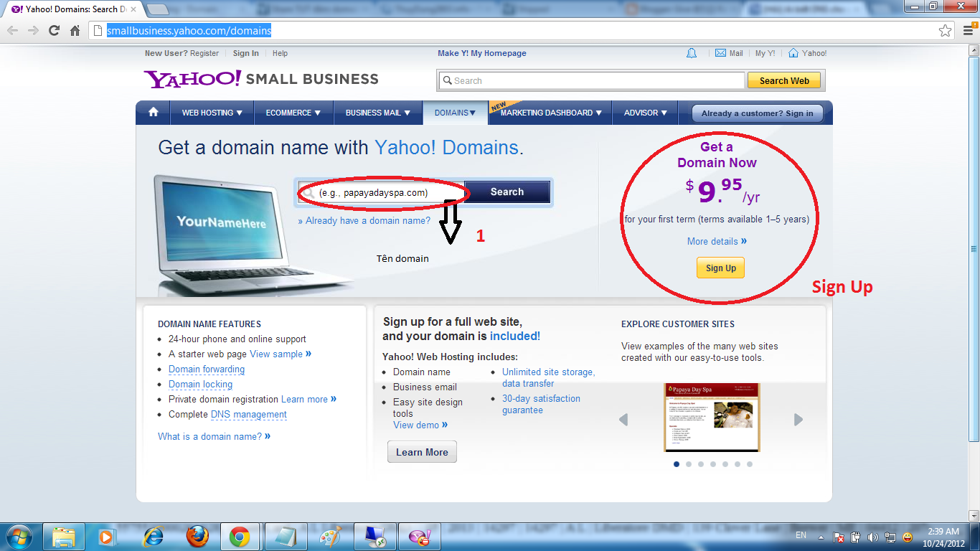Image resolution: width=980 pixels, height=551 pixels.
Task: Open View demo link
Action: 420,425
